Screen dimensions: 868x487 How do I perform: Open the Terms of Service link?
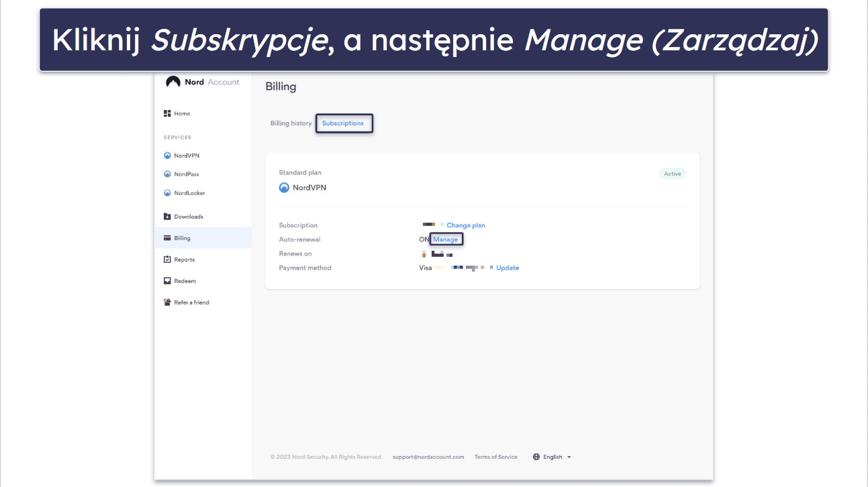(496, 457)
